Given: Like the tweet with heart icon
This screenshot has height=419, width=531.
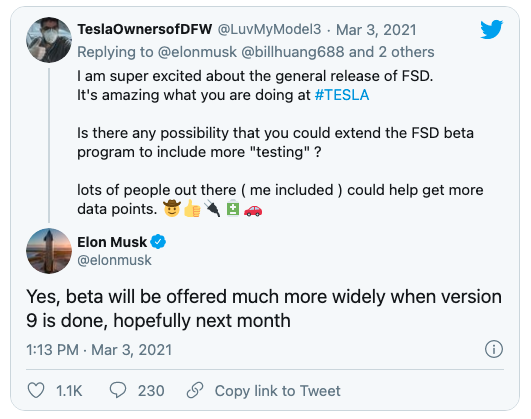Looking at the screenshot, I should 36,390.
